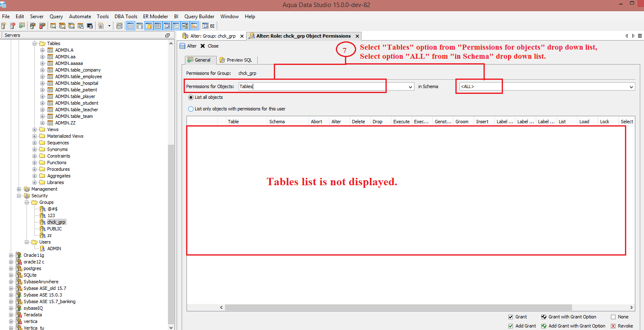This screenshot has height=330, width=644.
Task: Open the DBA Tools menu
Action: [x=126, y=17]
